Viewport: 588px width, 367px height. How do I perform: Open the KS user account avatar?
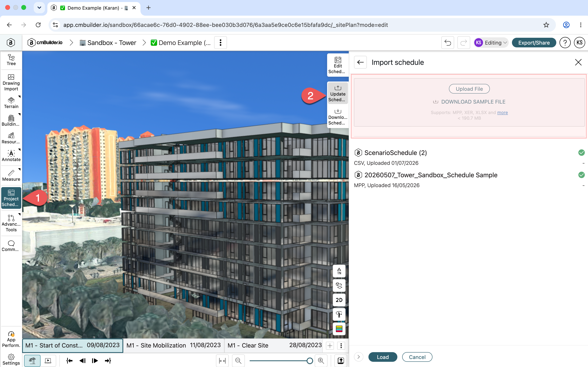580,43
